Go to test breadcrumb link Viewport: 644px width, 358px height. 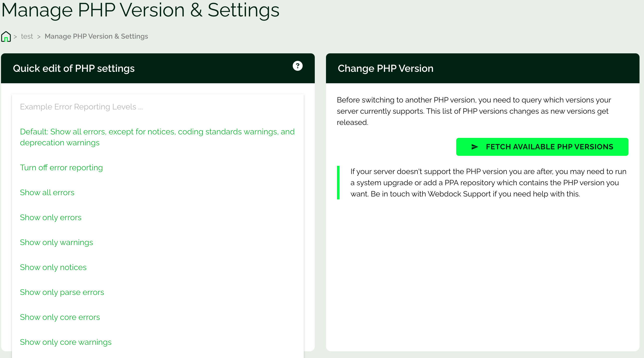pyautogui.click(x=27, y=36)
